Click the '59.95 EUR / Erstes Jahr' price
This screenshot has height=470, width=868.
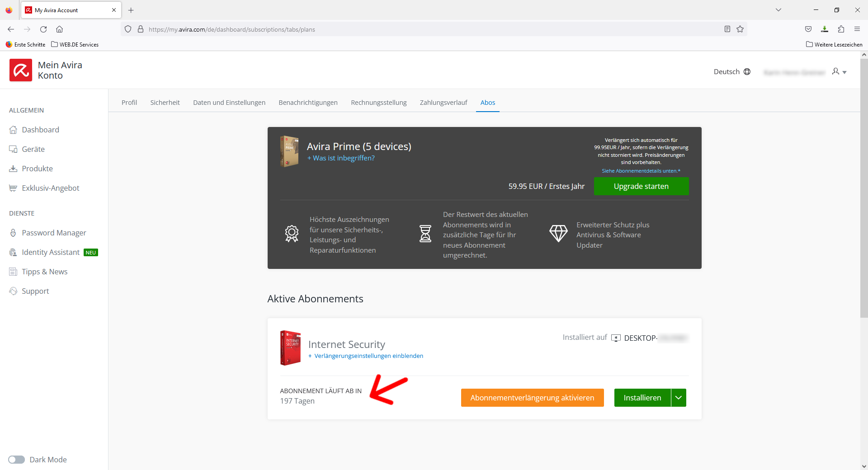[546, 186]
